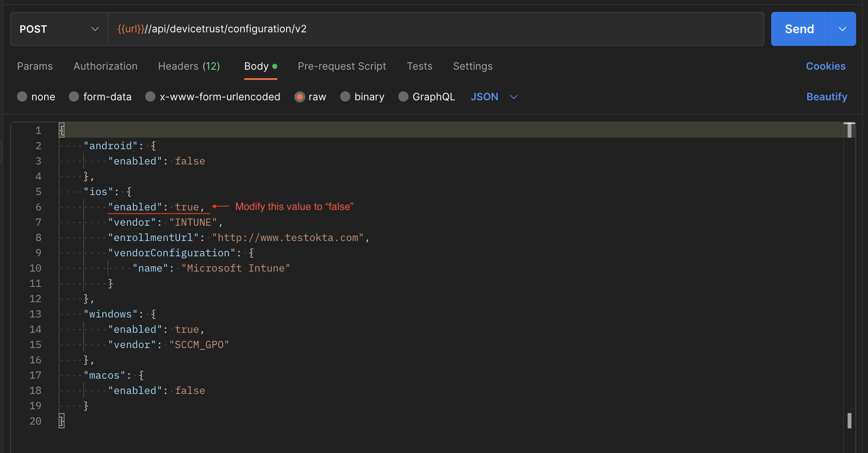The width and height of the screenshot is (868, 453).
Task: Open the Tests tab
Action: 420,66
